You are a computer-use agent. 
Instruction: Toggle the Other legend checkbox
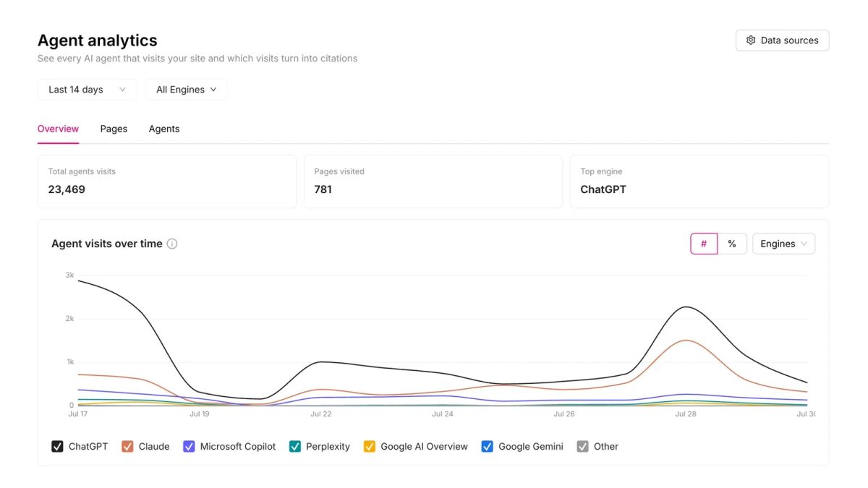point(582,446)
